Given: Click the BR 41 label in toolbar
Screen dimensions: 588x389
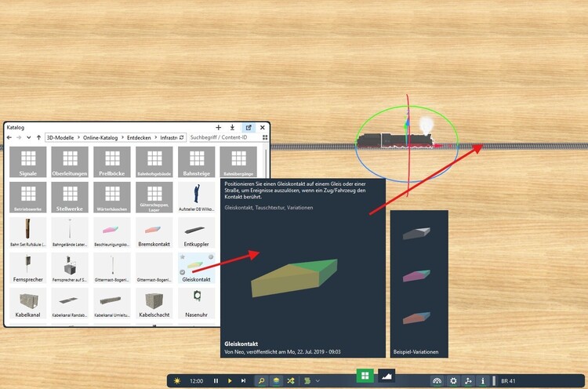Looking at the screenshot, I should [x=508, y=380].
